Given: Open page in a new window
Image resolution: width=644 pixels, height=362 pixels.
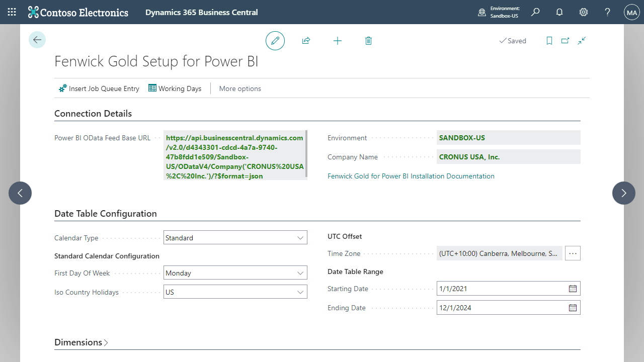Looking at the screenshot, I should coord(566,41).
